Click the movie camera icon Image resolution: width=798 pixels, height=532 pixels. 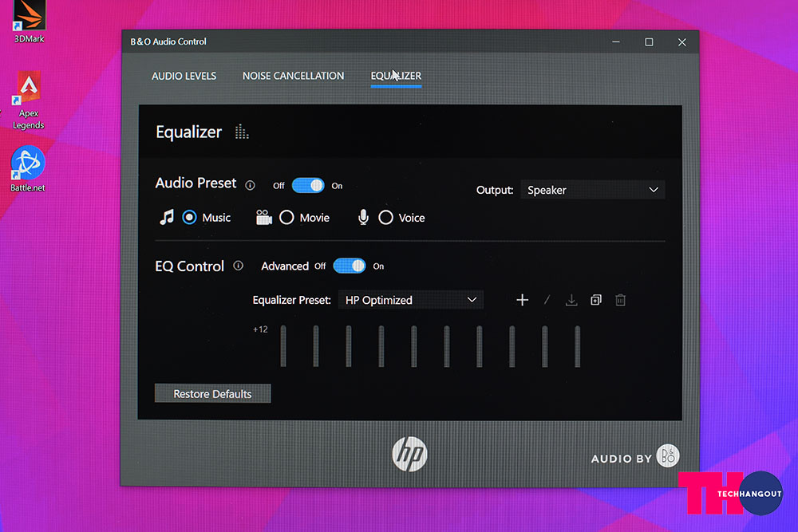point(263,217)
